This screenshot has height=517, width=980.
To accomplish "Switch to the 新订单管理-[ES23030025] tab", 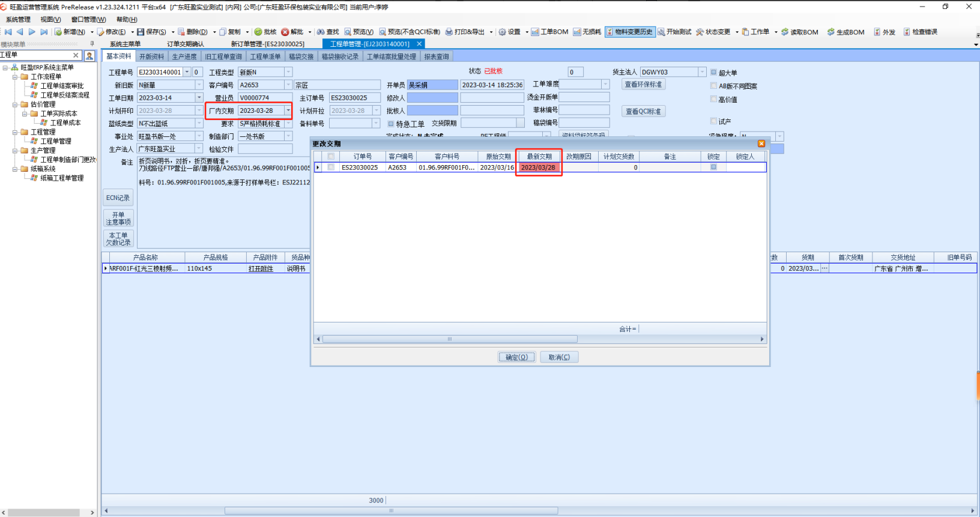I will pyautogui.click(x=268, y=44).
